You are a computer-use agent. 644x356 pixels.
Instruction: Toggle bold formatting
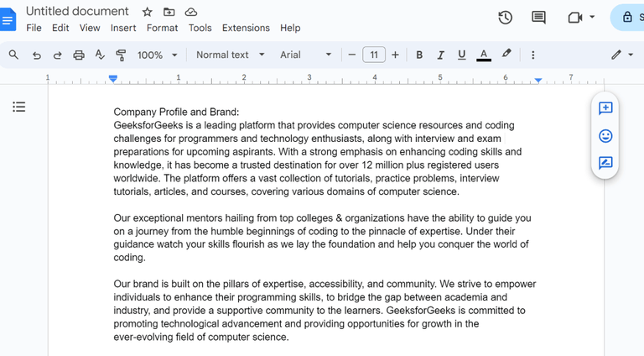point(419,55)
